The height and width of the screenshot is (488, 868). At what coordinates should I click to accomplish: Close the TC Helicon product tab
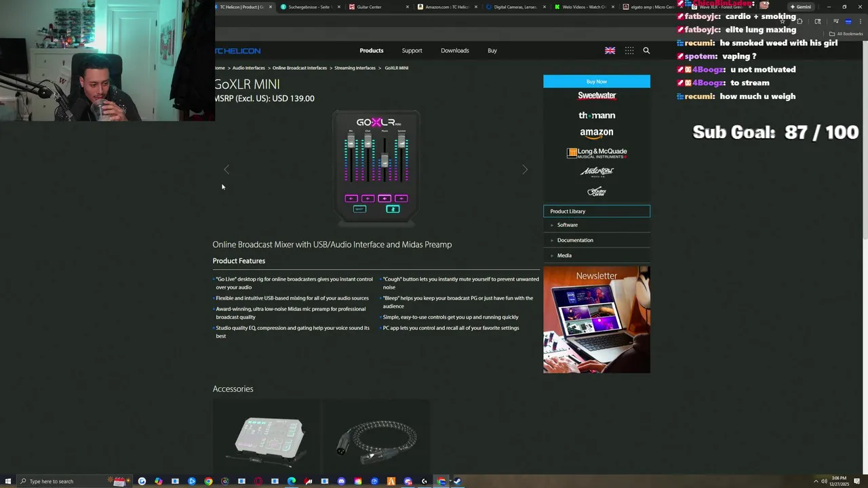point(271,7)
